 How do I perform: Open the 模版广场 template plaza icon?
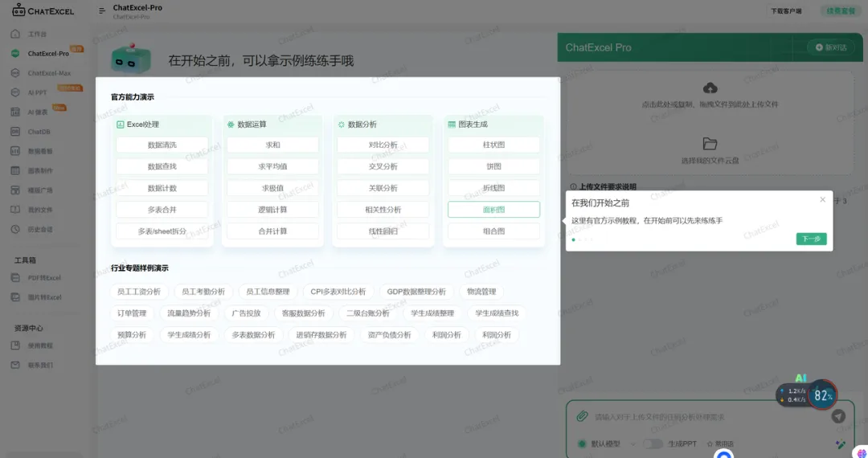pos(15,190)
